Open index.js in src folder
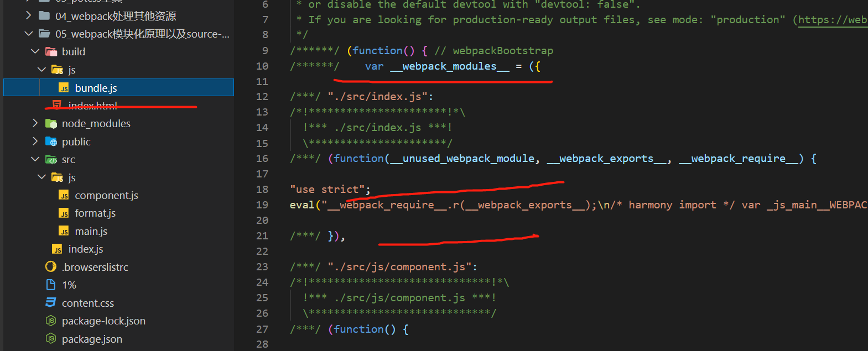Image resolution: width=868 pixels, height=351 pixels. [86, 249]
